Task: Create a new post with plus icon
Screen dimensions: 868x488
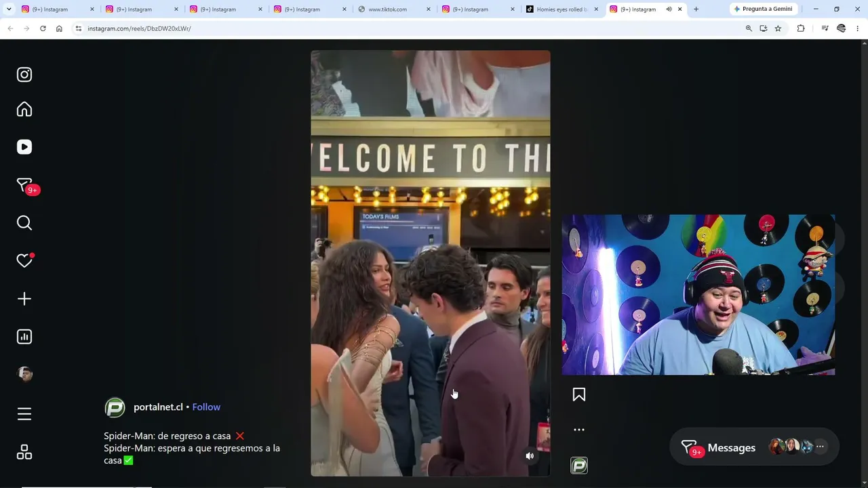Action: click(24, 299)
